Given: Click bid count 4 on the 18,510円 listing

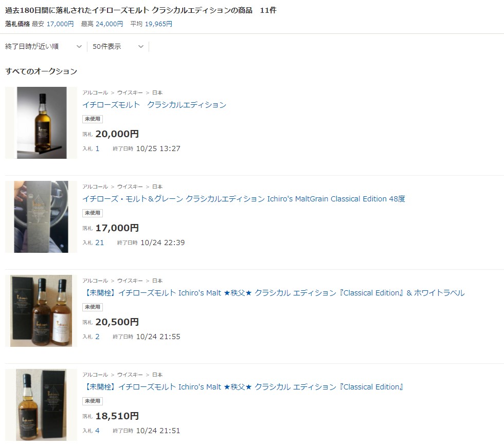Looking at the screenshot, I should pos(97,431).
